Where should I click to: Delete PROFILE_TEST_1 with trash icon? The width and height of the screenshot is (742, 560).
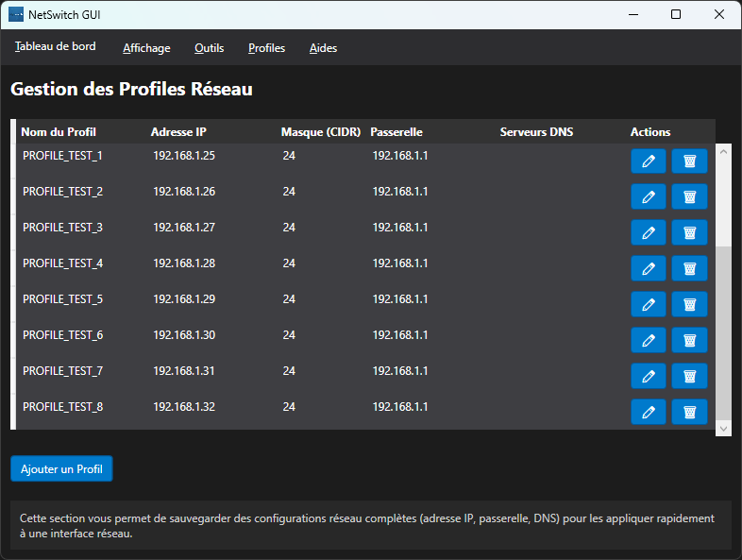[689, 161]
